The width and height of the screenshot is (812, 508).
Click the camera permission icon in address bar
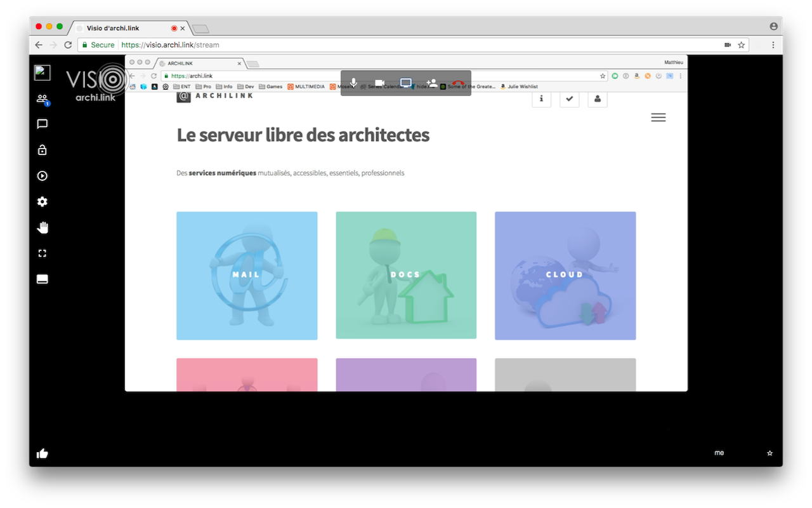[727, 45]
